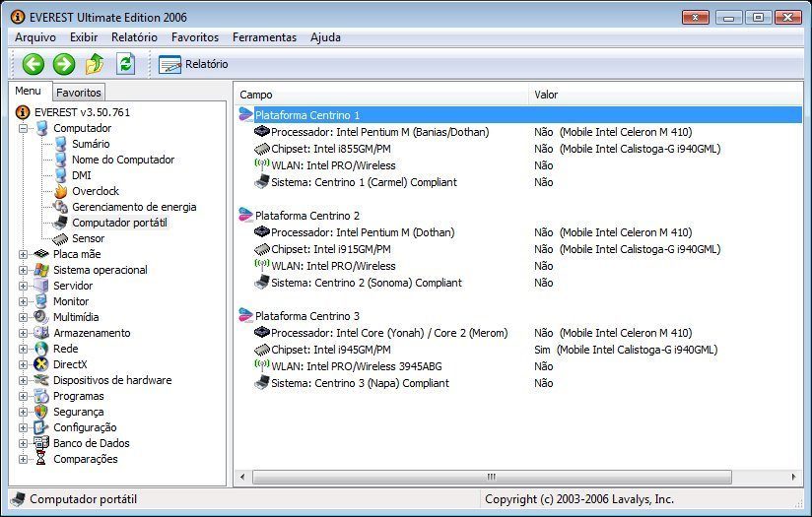Click the green Forward arrow icon
This screenshot has width=812, height=517.
point(64,64)
